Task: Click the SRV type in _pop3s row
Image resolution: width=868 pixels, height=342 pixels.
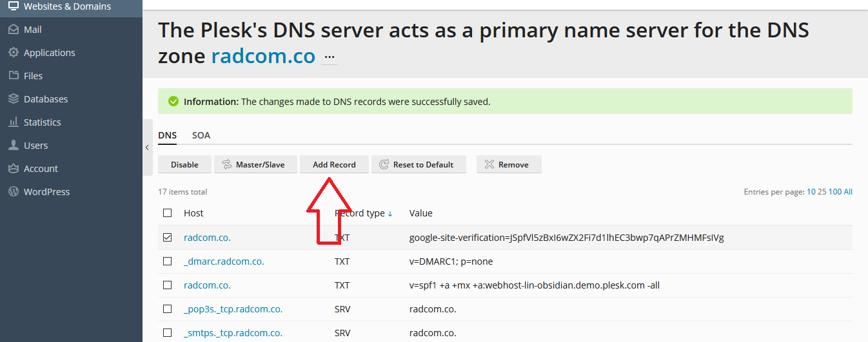Action: [342, 309]
